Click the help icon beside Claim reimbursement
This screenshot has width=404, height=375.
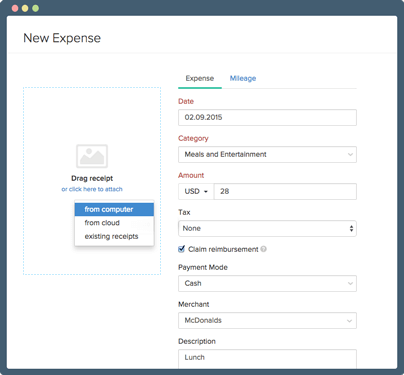(264, 249)
